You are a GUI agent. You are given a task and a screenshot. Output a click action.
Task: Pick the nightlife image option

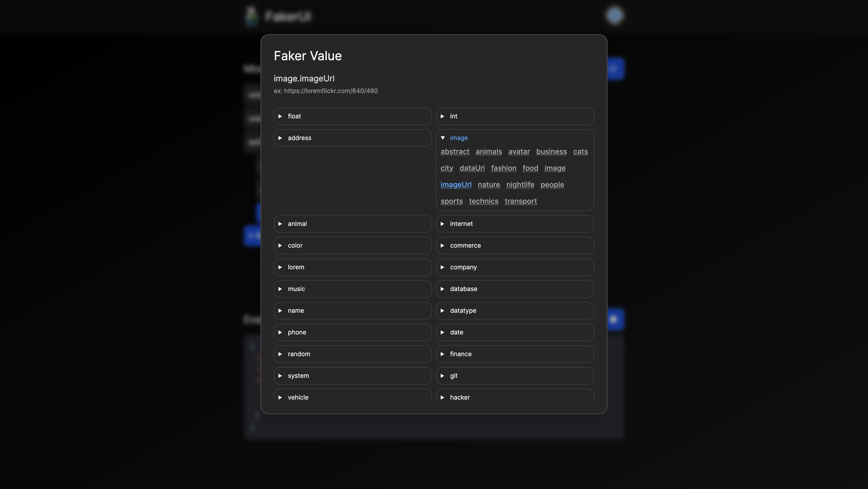click(x=520, y=185)
